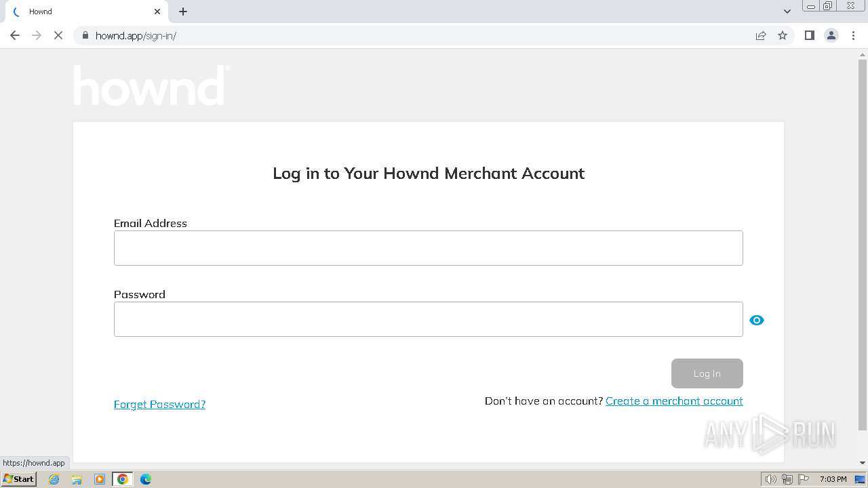Click the 7:03 PM clock
Viewport: 868px width, 488px height.
833,479
